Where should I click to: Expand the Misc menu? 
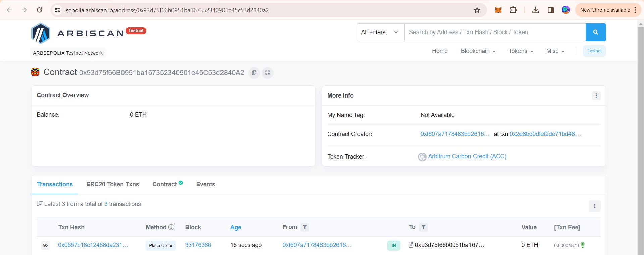[x=555, y=51]
